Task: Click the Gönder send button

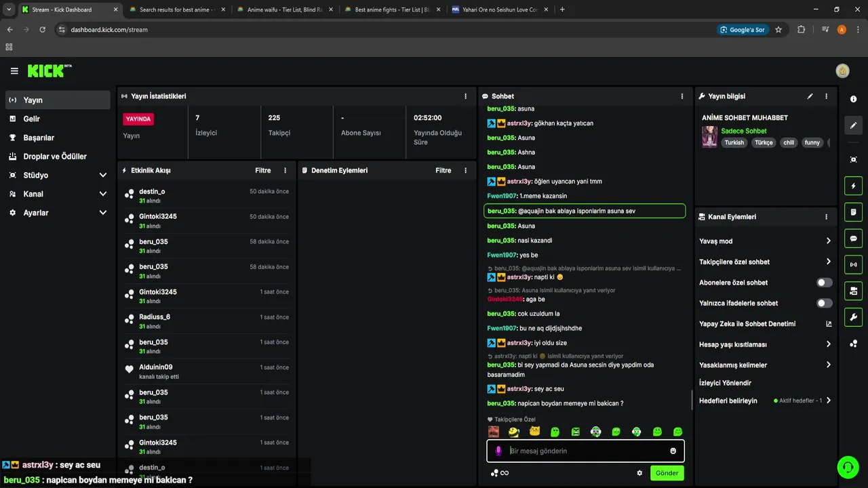Action: pos(667,473)
